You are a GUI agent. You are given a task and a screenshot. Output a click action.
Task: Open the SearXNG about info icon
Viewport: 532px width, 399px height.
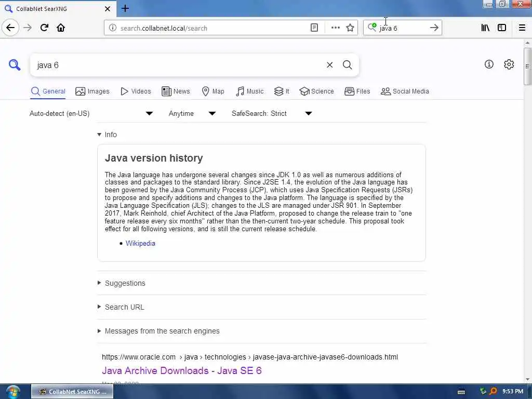tap(489, 64)
